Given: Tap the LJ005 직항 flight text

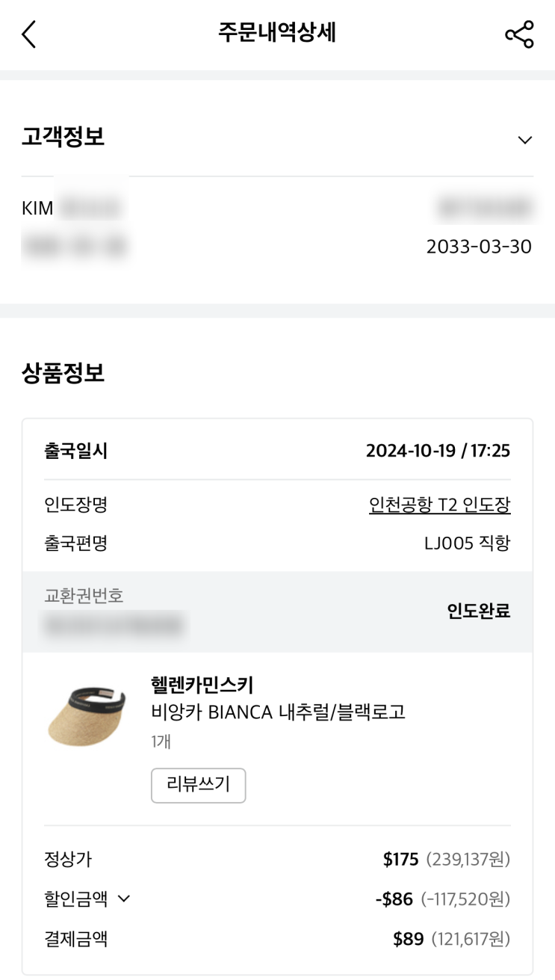Looking at the screenshot, I should 467,543.
